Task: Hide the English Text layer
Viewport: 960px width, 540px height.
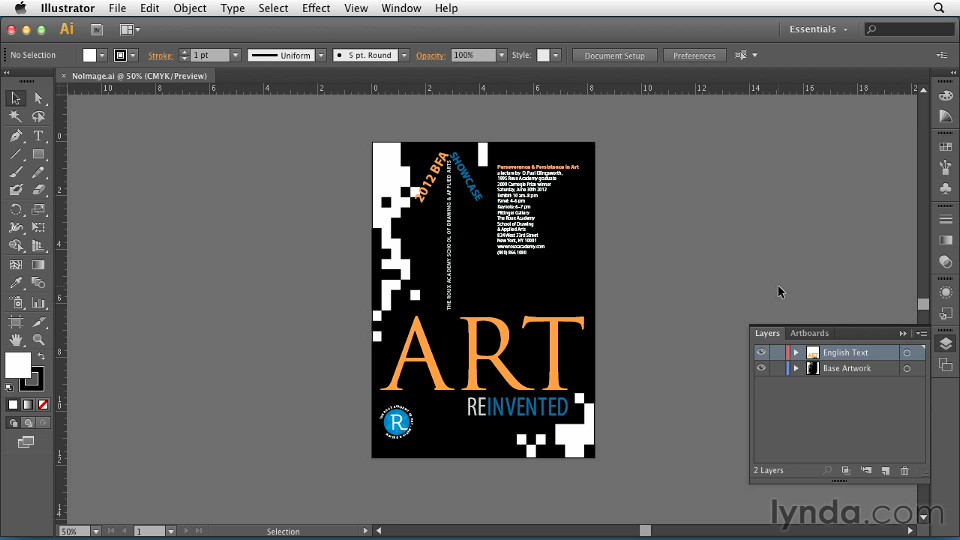Action: coord(761,353)
